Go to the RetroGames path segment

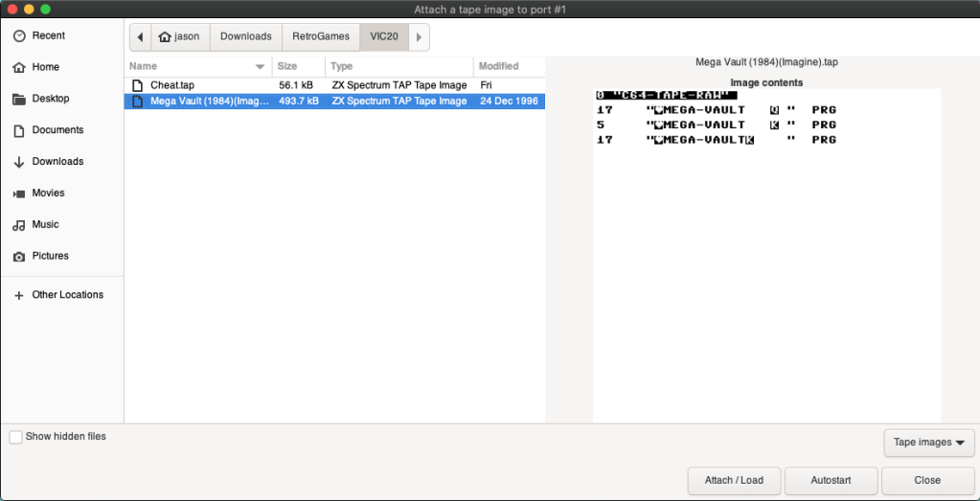pos(321,37)
